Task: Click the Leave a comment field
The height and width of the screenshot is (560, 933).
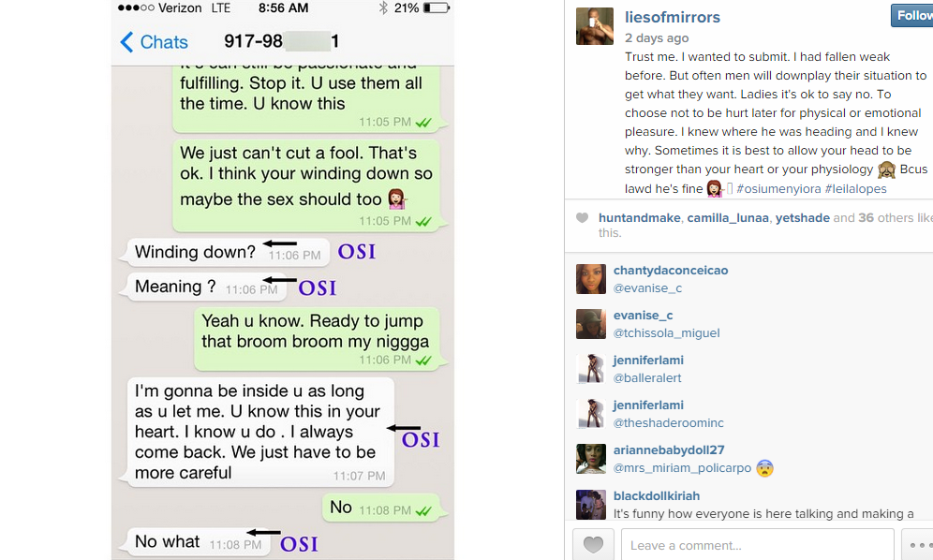Action: [758, 544]
